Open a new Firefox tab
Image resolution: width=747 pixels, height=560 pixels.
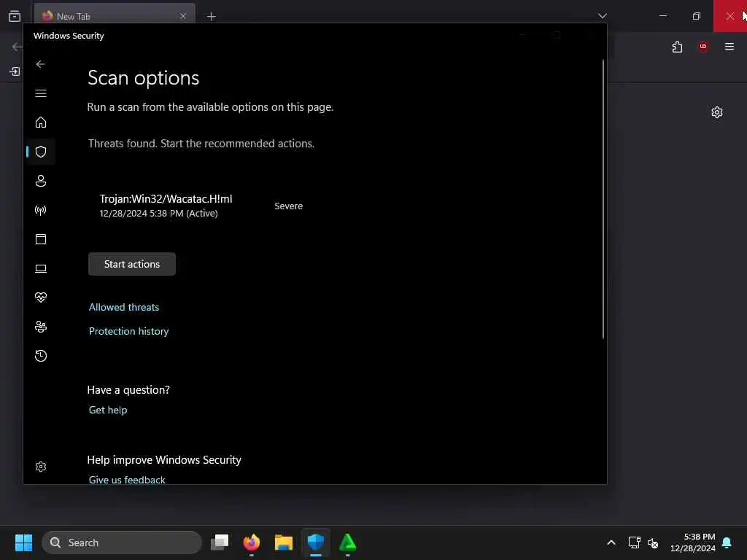click(x=211, y=17)
